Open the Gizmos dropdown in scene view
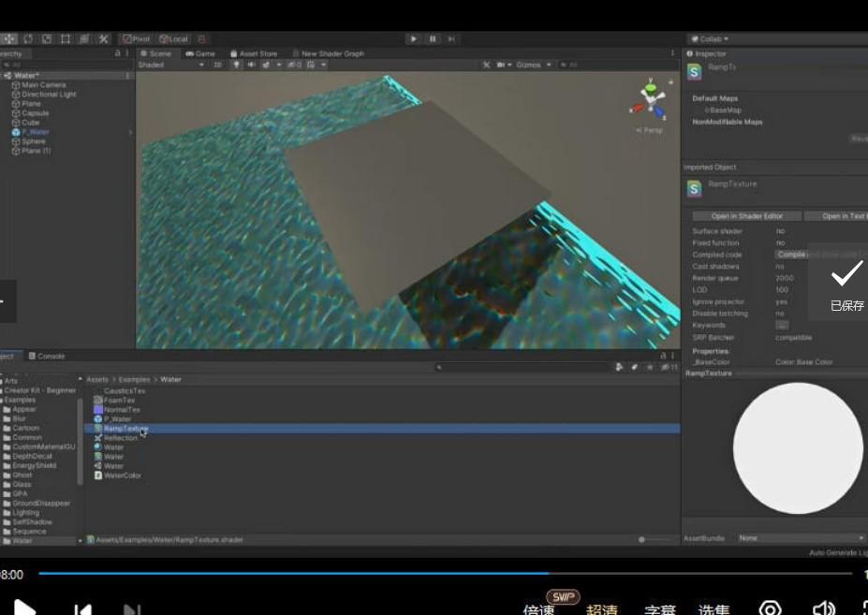This screenshot has width=868, height=615. click(534, 66)
